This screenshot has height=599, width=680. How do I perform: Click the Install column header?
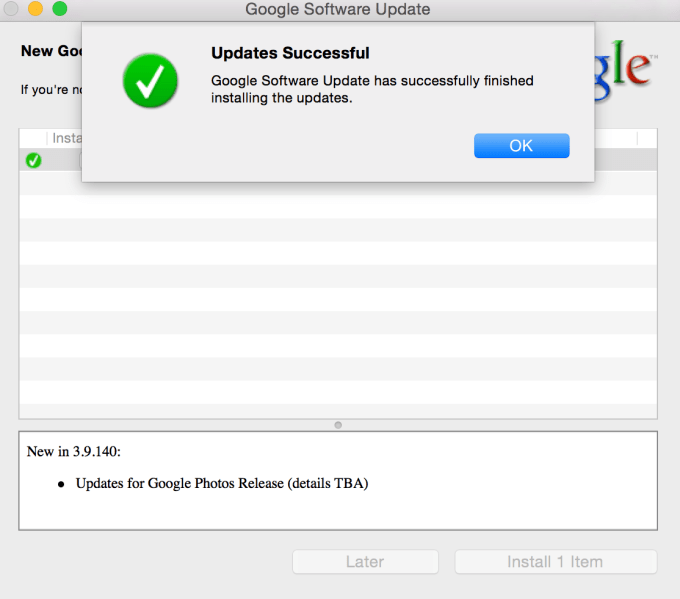[67, 138]
